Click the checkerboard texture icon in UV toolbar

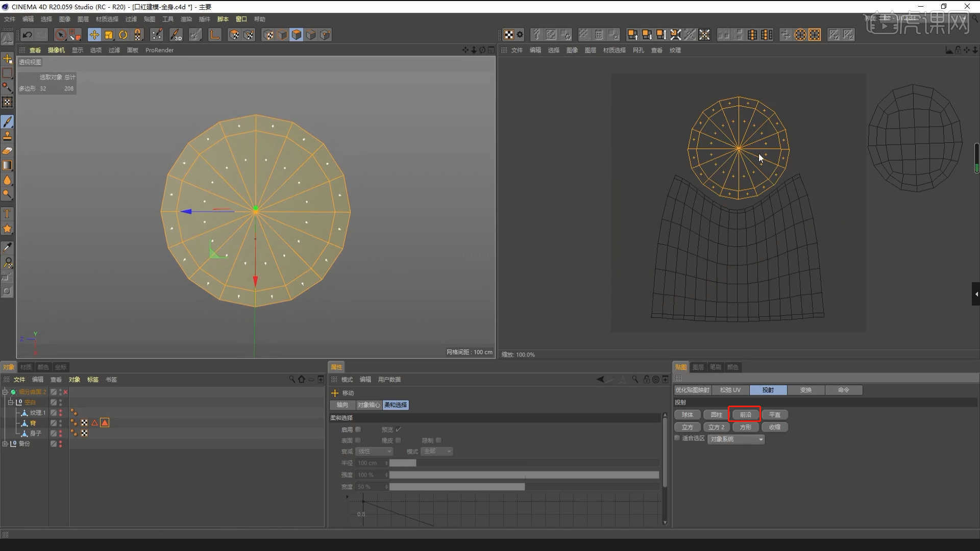509,35
